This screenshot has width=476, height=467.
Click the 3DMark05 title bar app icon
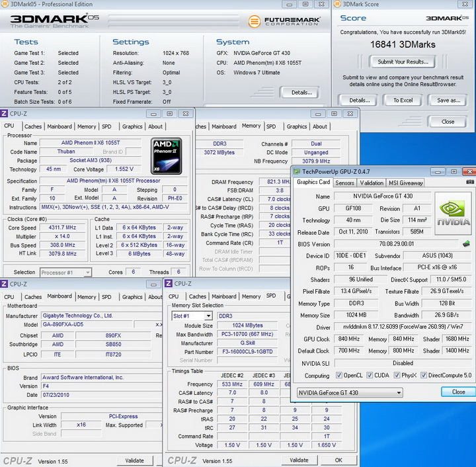(x=4, y=4)
